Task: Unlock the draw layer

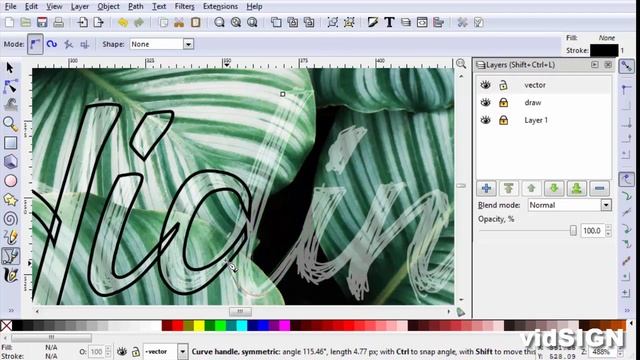Action: (503, 102)
